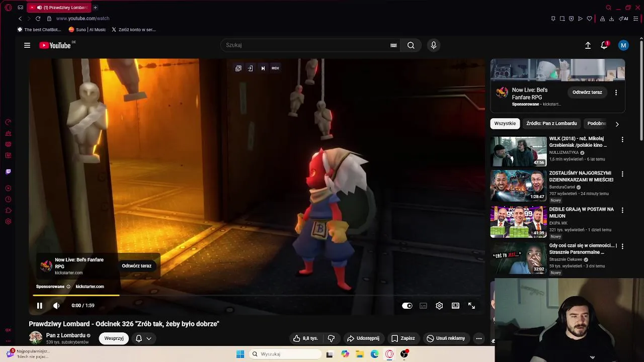This screenshot has height=362, width=644.
Task: Open a new tab with plus button
Action: click(95, 8)
